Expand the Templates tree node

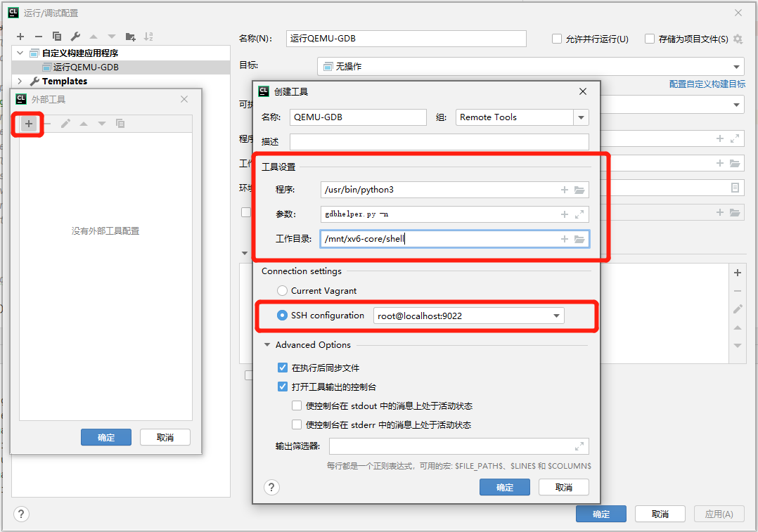(20, 82)
